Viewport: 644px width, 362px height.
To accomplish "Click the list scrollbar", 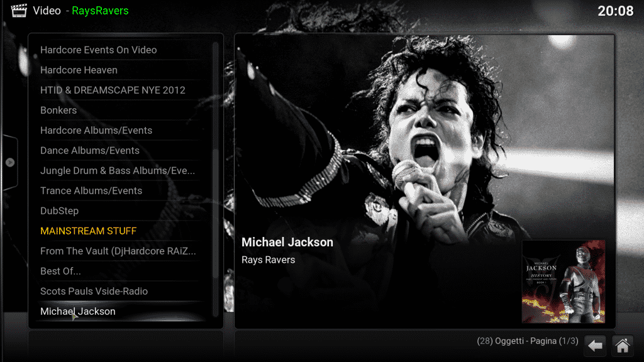I will (x=215, y=179).
